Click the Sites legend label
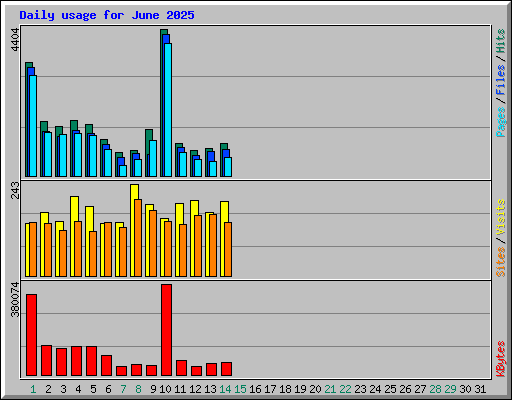512x400 pixels. pos(500,262)
